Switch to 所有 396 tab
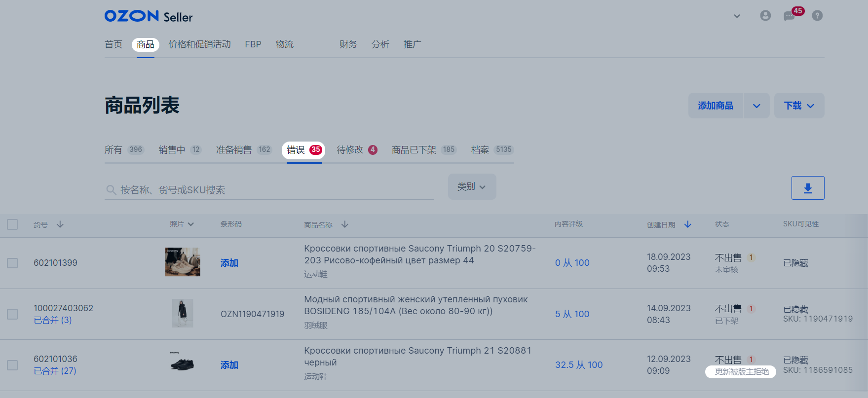 pyautogui.click(x=124, y=150)
